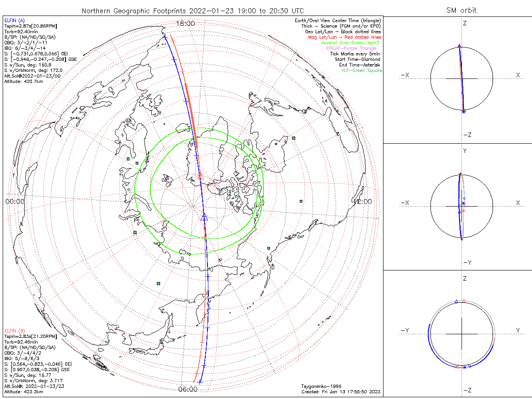Click the blue triangle center-time marker
Image resolution: width=532 pixels, height=399 pixels.
coord(204,217)
